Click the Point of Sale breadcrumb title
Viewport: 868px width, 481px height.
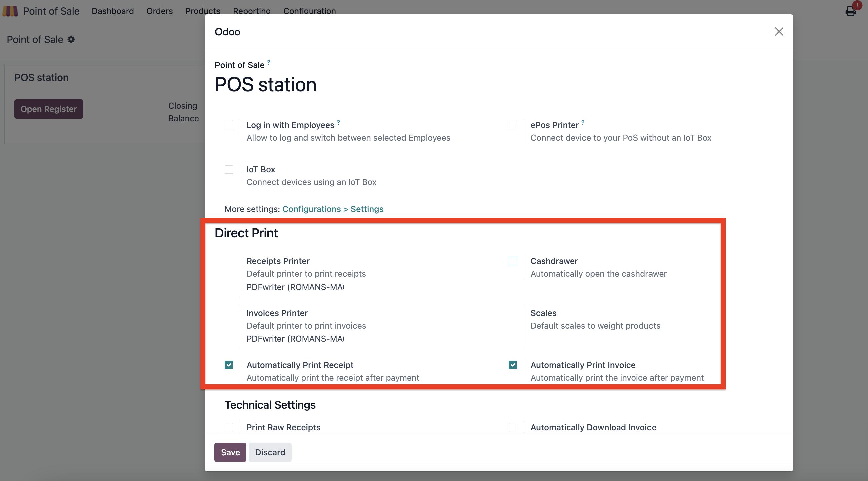(35, 39)
